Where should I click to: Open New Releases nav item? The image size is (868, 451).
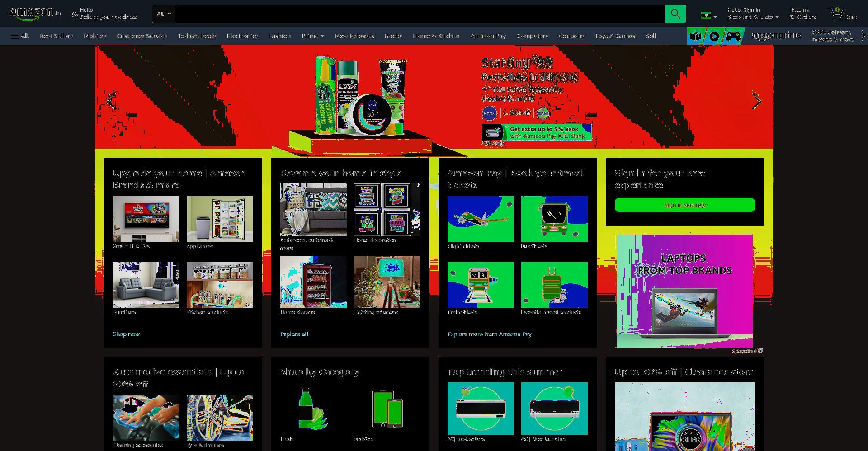[x=354, y=36]
